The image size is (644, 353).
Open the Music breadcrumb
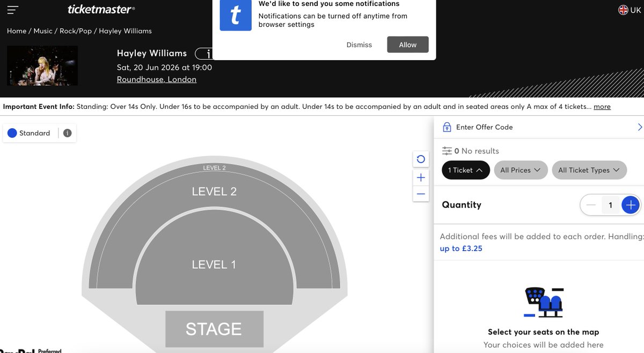[x=43, y=31]
